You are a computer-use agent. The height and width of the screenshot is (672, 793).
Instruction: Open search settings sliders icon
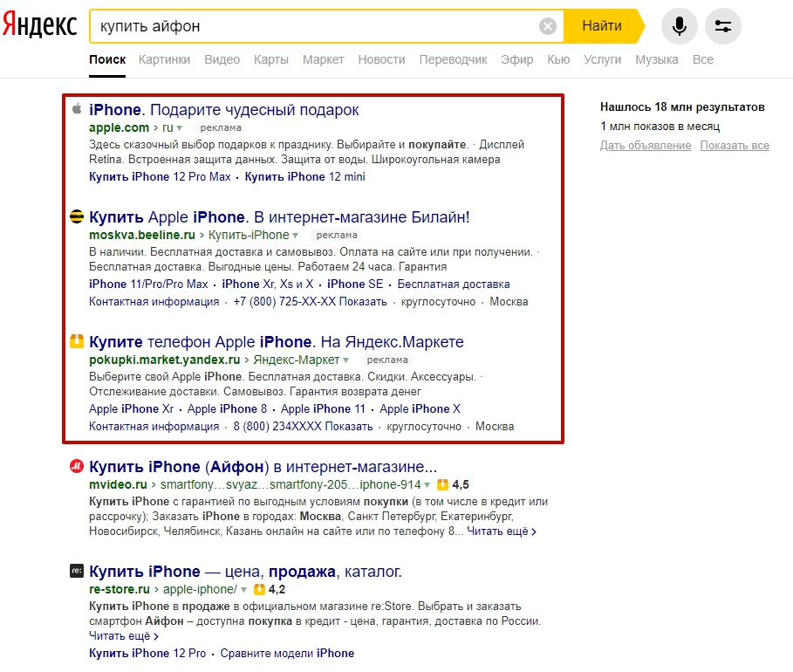tap(722, 26)
